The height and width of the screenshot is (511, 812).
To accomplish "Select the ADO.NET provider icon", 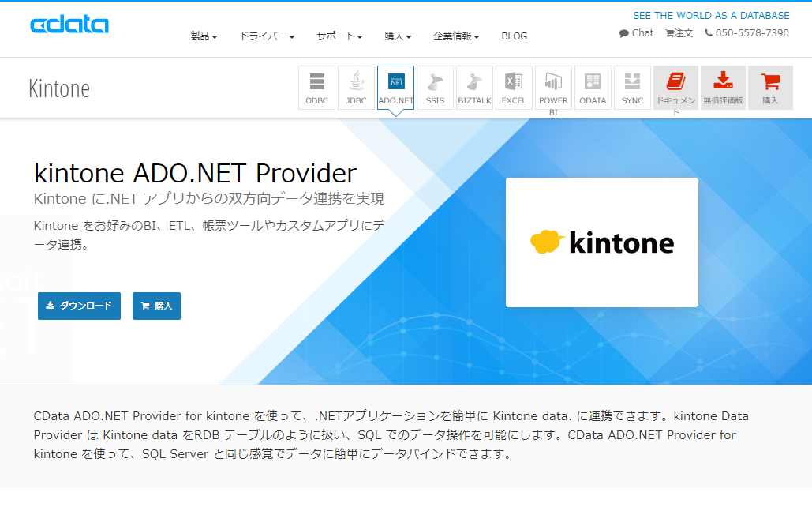I will pos(395,88).
